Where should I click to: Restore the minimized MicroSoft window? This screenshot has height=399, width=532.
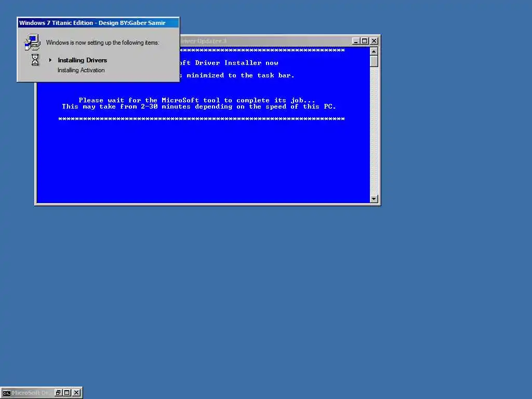[58, 393]
